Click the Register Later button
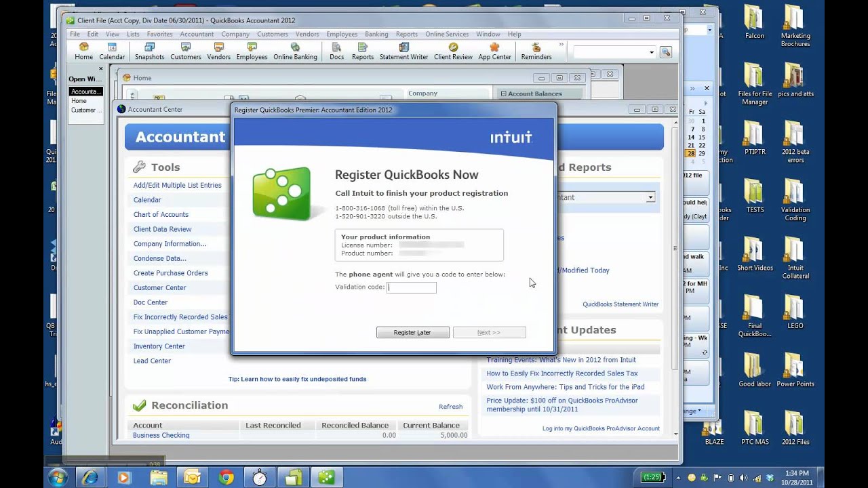The width and height of the screenshot is (868, 488). click(x=412, y=332)
